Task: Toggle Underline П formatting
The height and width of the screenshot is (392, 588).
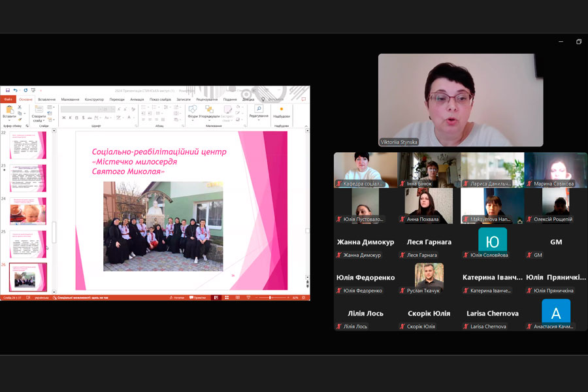Action: click(76, 118)
